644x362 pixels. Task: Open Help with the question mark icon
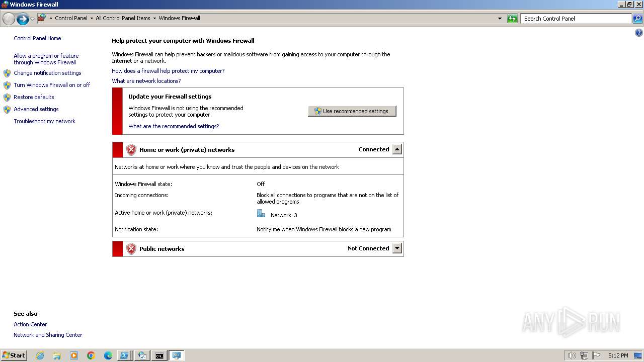pos(638,33)
